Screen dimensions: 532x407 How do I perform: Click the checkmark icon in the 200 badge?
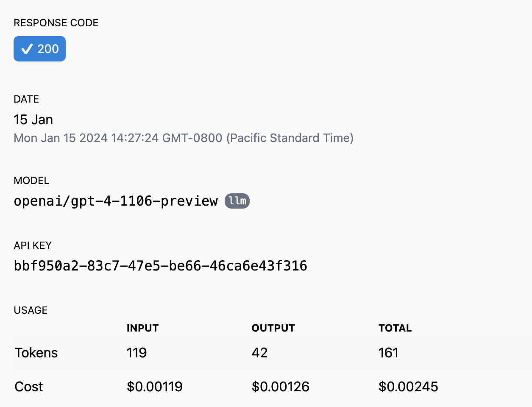click(27, 49)
